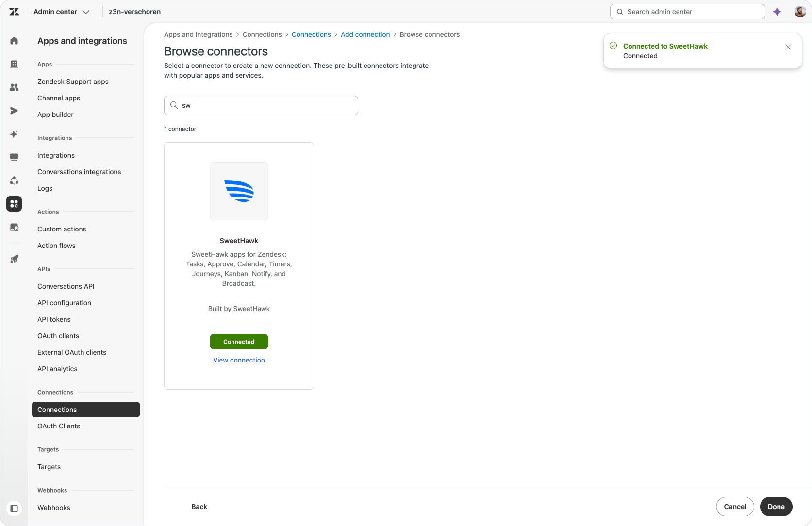Open External OAuth clients menu item

click(x=72, y=352)
